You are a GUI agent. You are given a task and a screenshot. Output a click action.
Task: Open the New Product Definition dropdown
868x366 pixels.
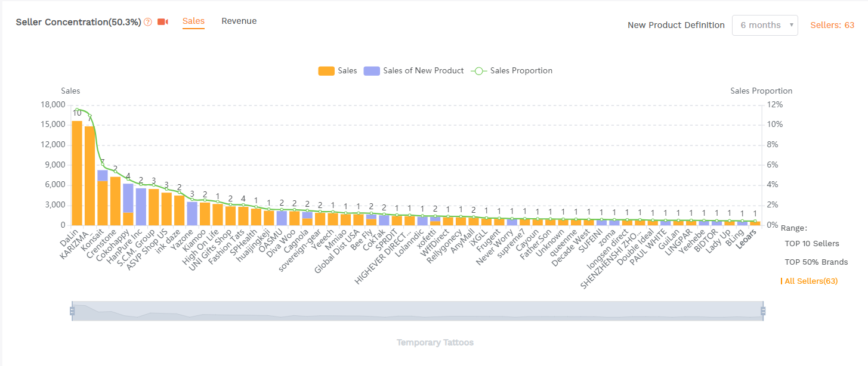point(764,25)
